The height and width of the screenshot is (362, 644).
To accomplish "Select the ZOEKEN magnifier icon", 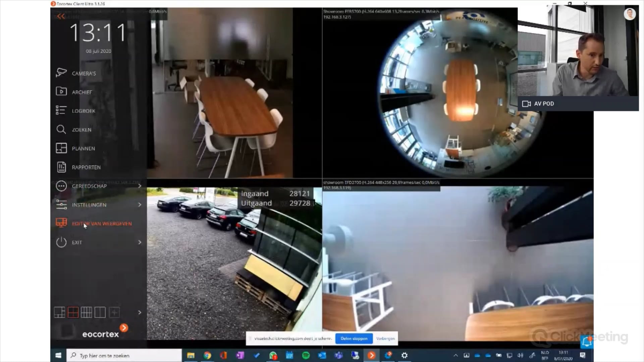I will click(61, 129).
